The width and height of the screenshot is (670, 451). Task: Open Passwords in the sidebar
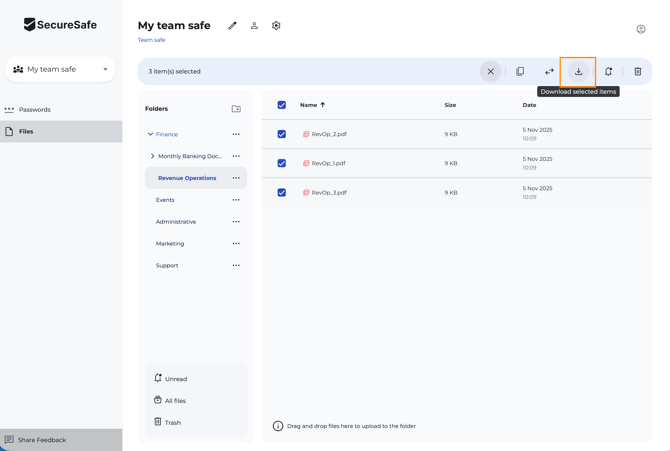[x=35, y=110]
